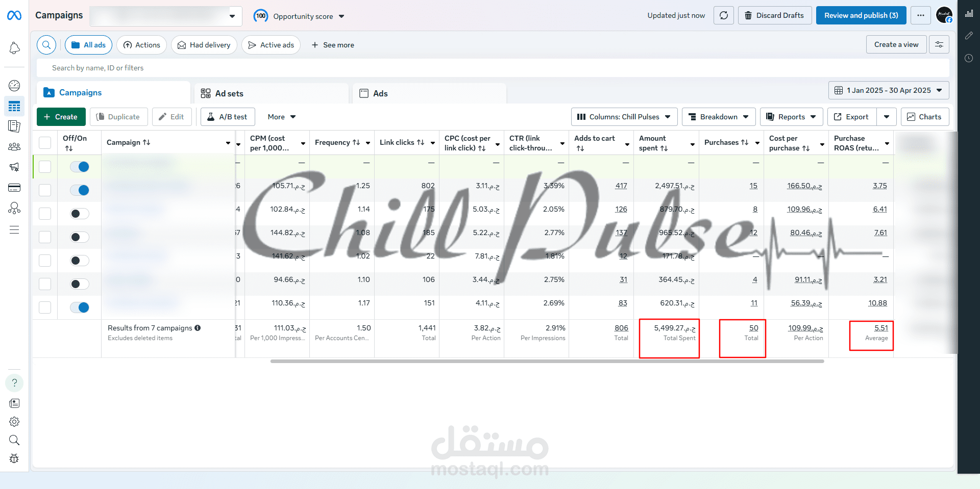Open the date range 1 Jan 2025 - 30 Apr 2025 picker

[x=889, y=90]
